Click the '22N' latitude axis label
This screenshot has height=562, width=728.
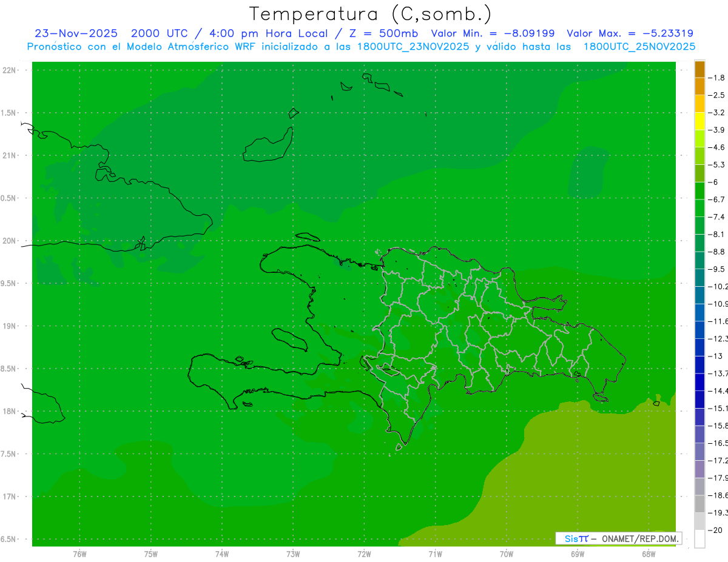(x=10, y=70)
